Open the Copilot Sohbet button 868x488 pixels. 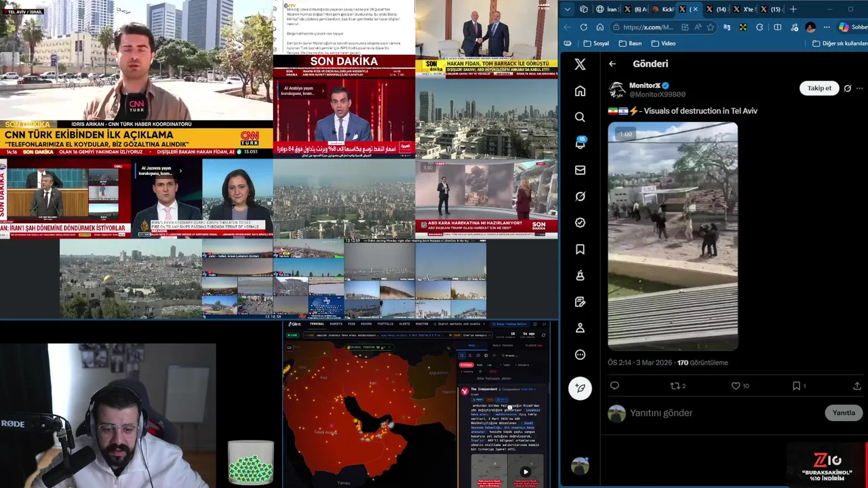[x=852, y=27]
